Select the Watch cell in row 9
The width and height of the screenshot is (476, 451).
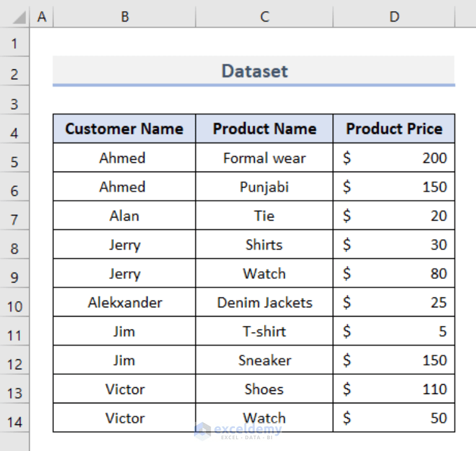(x=265, y=273)
